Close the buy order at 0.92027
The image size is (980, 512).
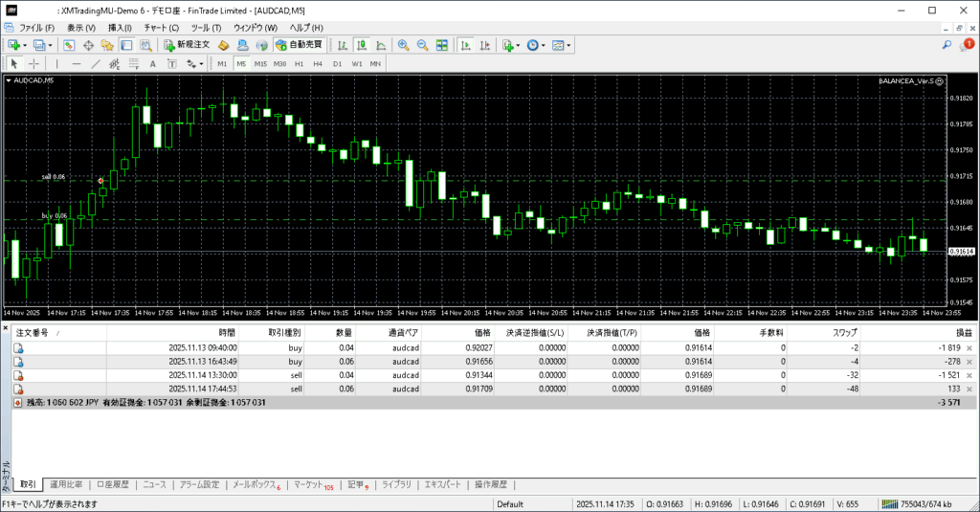pos(969,347)
